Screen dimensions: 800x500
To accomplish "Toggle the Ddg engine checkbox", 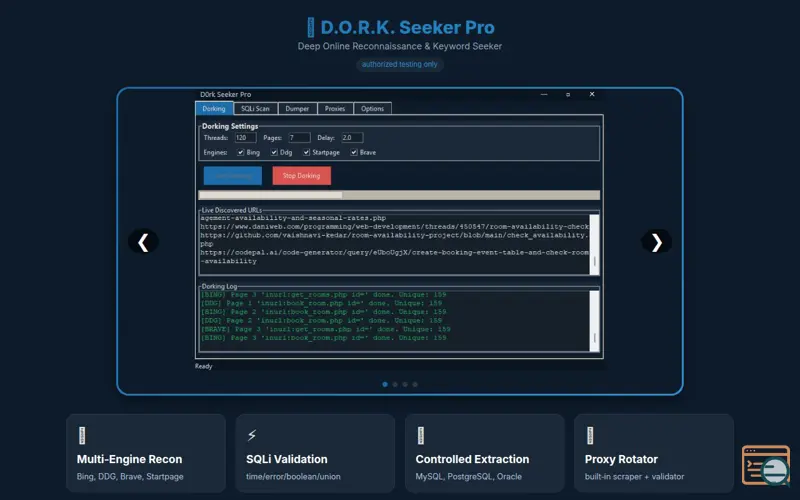I will point(274,153).
